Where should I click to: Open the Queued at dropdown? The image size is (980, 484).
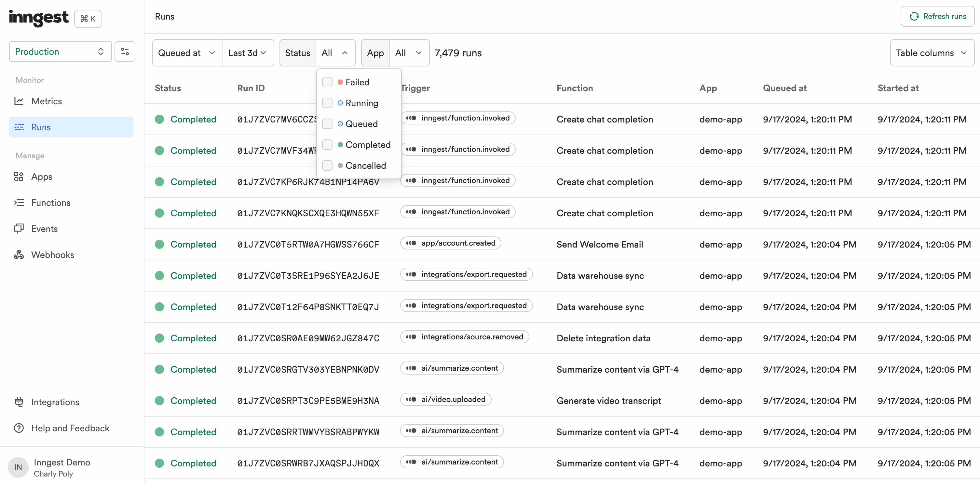click(186, 52)
